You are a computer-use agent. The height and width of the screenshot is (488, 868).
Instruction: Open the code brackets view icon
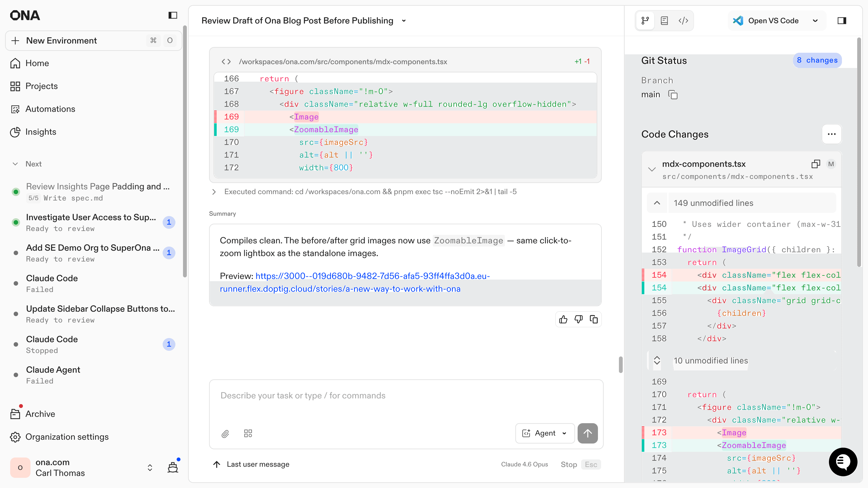(x=683, y=21)
